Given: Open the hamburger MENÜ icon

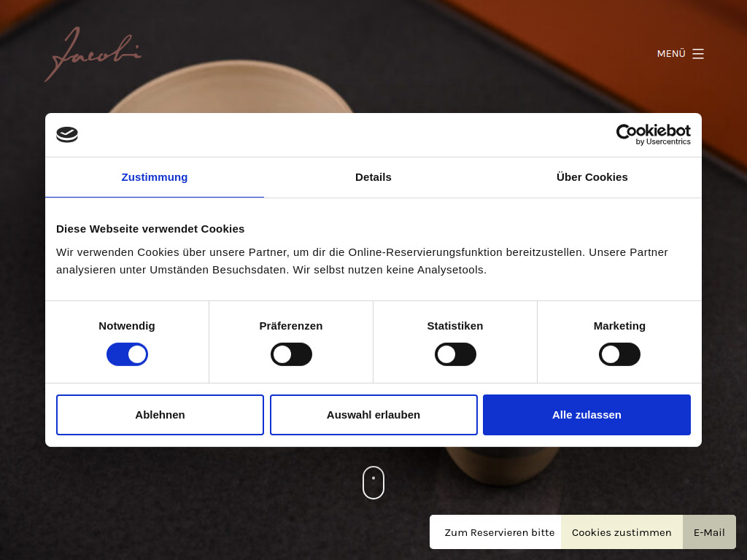Looking at the screenshot, I should point(698,53).
